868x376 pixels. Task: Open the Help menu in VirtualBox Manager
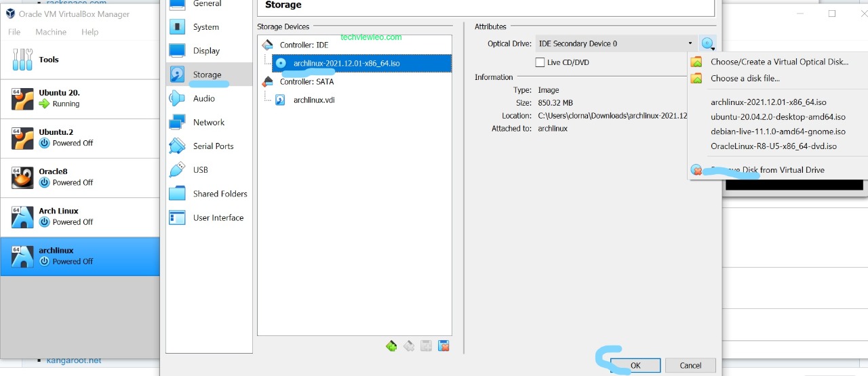coord(90,32)
